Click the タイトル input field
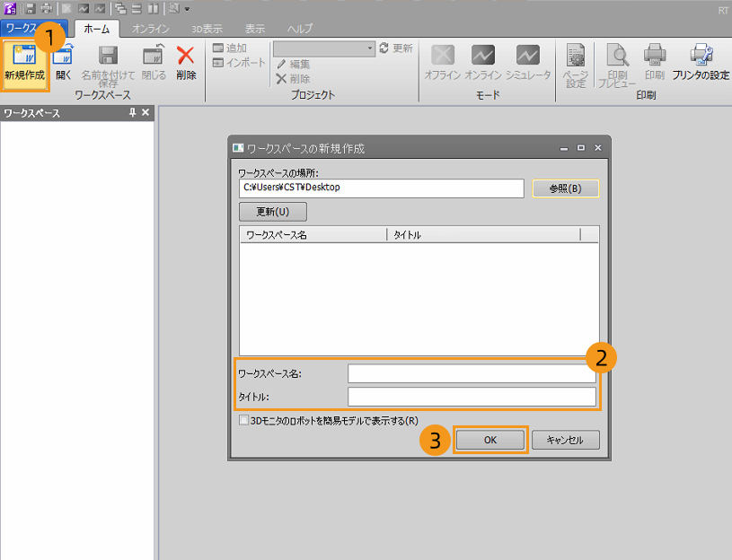 tap(472, 397)
